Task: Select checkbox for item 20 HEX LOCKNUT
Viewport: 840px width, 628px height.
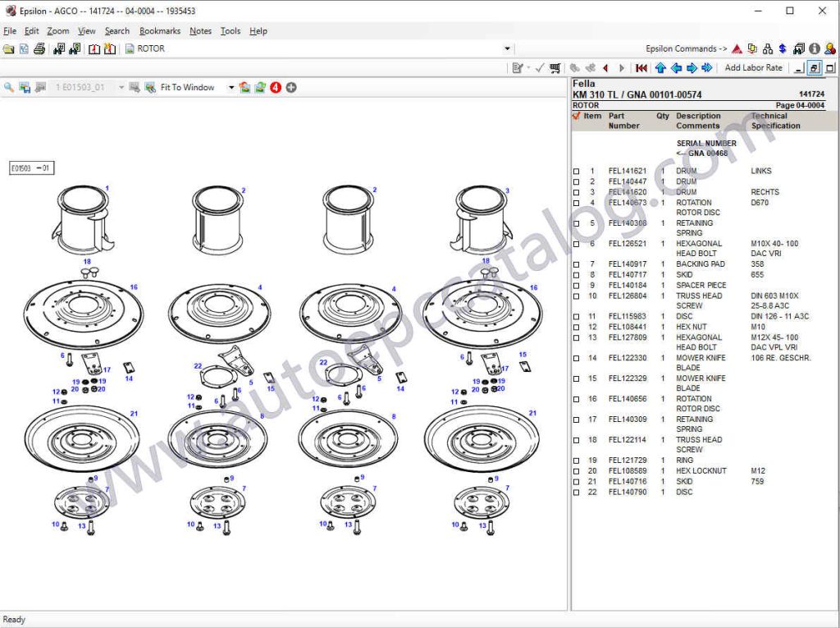Action: click(577, 471)
